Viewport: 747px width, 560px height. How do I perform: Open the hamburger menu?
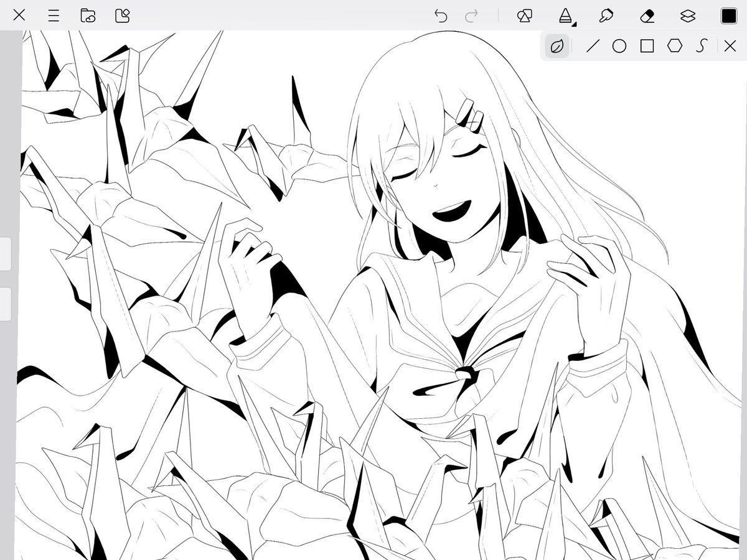(x=54, y=16)
